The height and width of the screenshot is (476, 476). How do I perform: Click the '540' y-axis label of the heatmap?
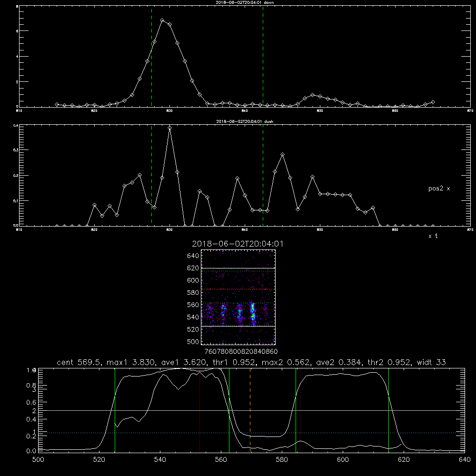pyautogui.click(x=193, y=317)
